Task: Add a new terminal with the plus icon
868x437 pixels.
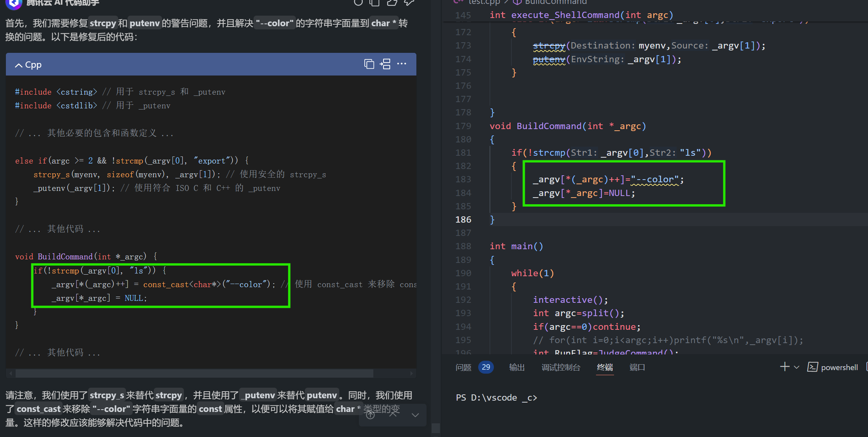Action: (x=784, y=367)
